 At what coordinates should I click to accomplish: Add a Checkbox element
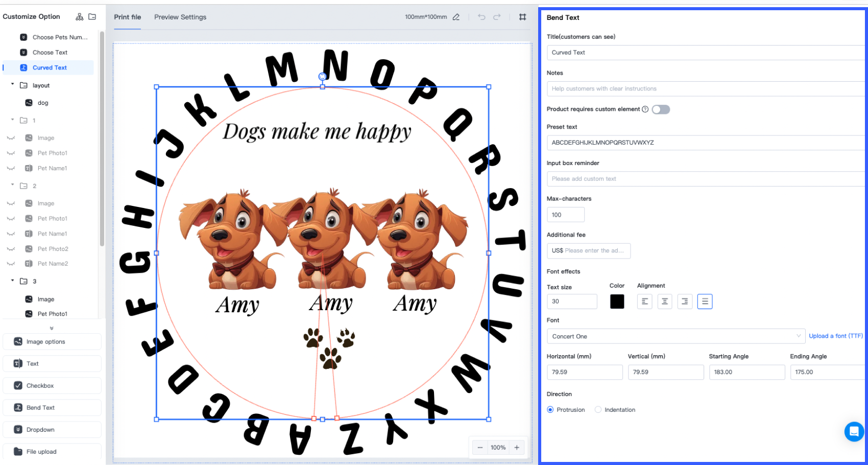coord(52,386)
